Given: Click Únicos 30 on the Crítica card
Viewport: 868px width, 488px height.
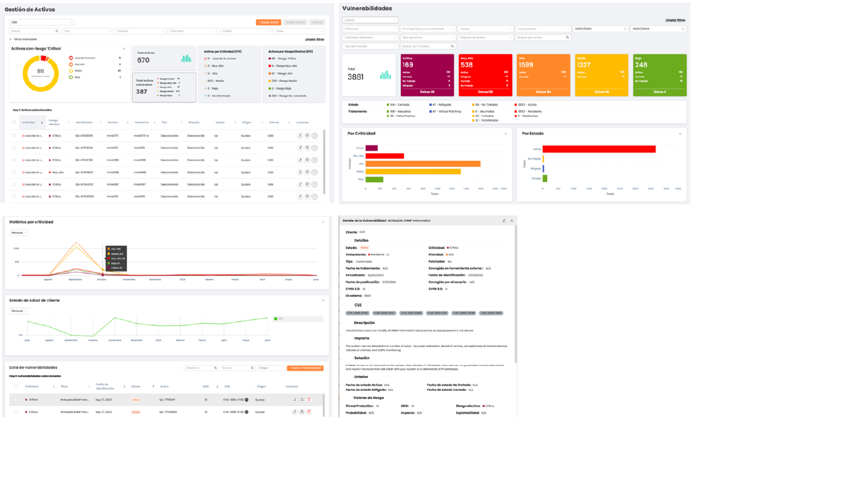Looking at the screenshot, I should pos(427,92).
